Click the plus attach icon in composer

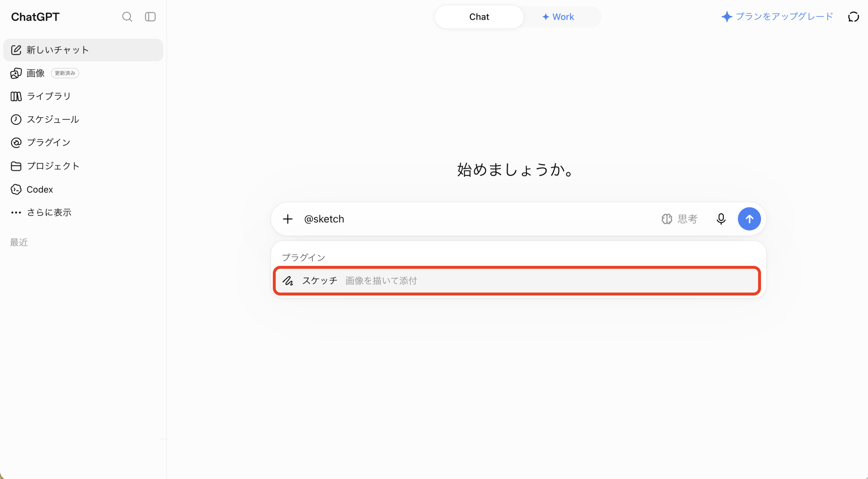point(288,219)
